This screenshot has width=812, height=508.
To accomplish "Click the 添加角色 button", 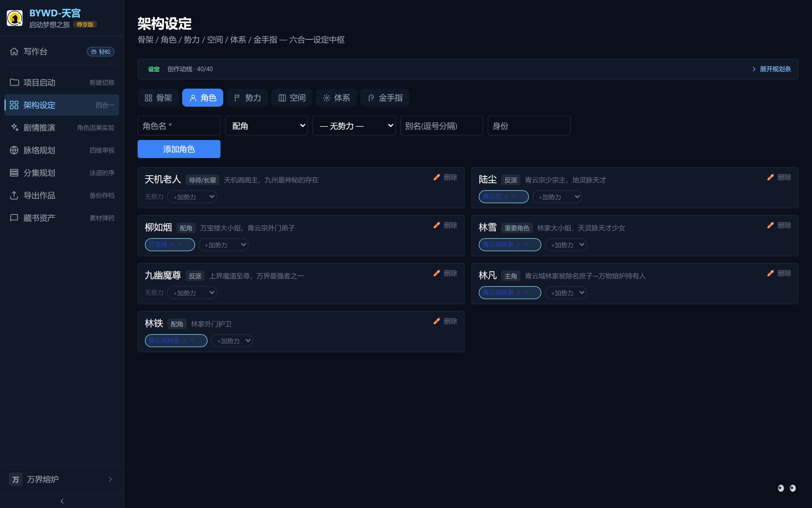I will tap(179, 149).
